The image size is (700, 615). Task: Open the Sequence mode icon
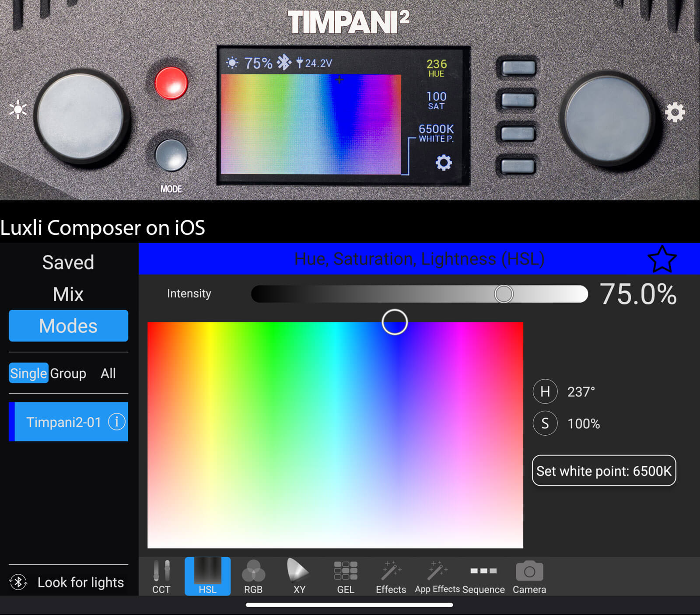[x=483, y=576]
